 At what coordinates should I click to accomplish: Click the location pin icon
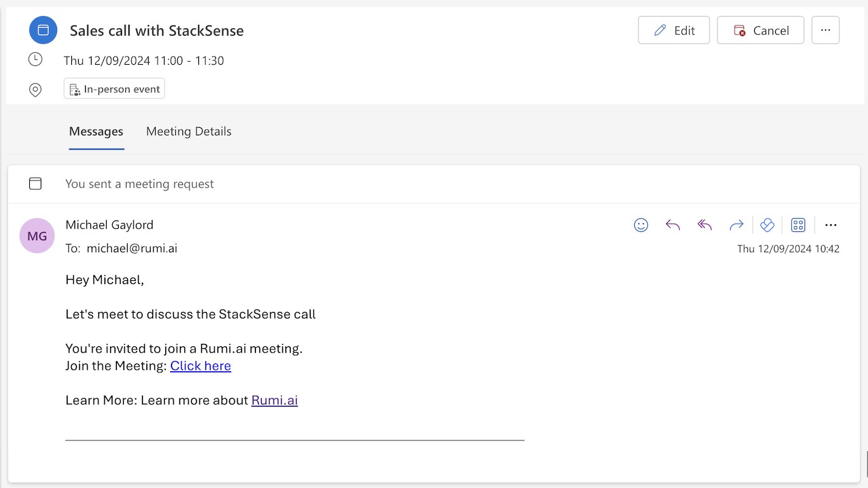(36, 90)
